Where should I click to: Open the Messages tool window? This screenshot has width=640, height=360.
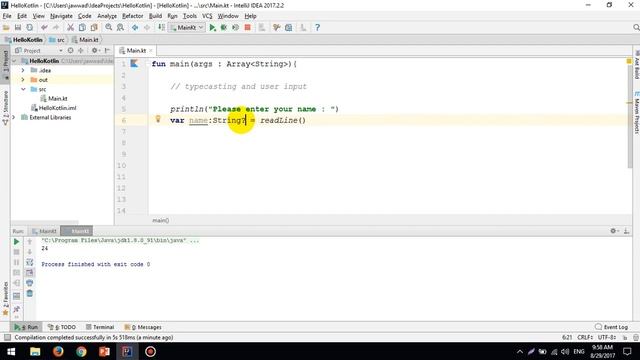click(143, 327)
